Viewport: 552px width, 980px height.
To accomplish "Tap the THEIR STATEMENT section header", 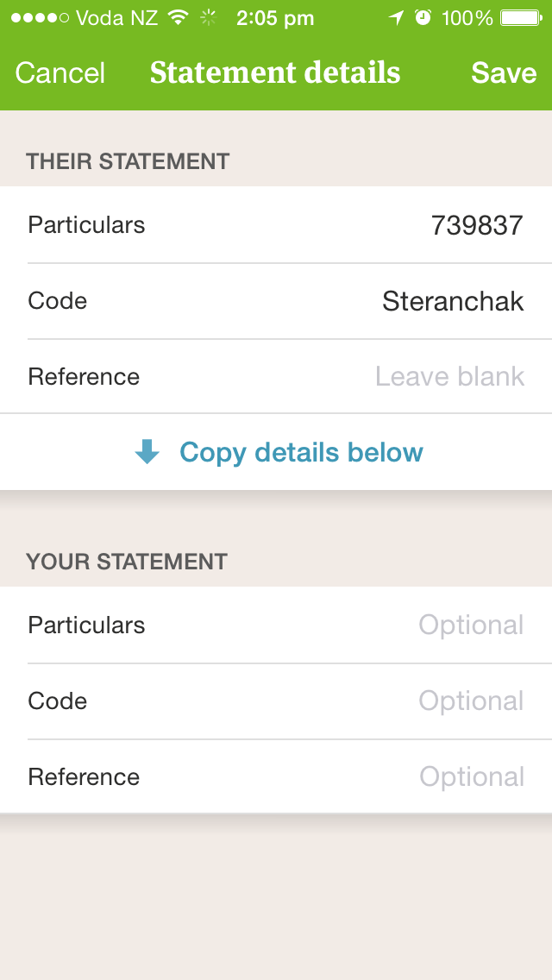I will click(x=128, y=162).
